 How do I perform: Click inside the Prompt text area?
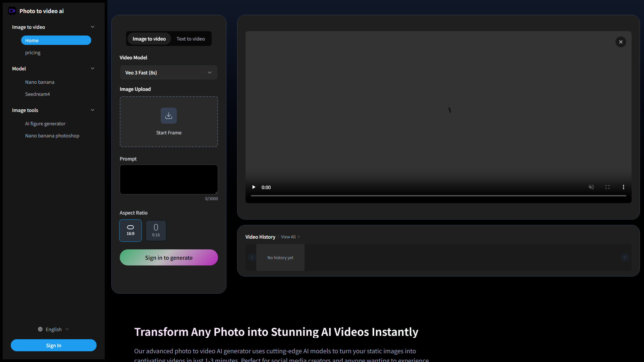(169, 179)
